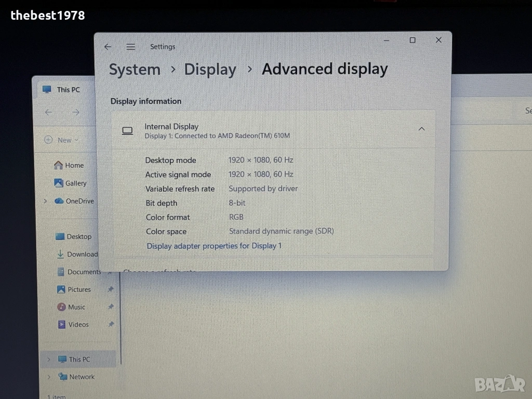Open the Settings hamburger navigation menu

(131, 47)
